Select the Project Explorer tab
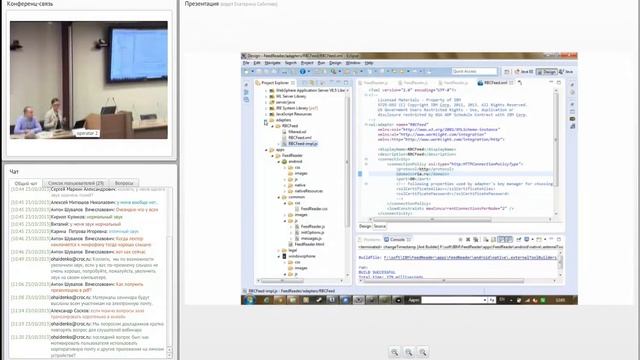Viewport: 640px width, 360px height. (x=275, y=83)
